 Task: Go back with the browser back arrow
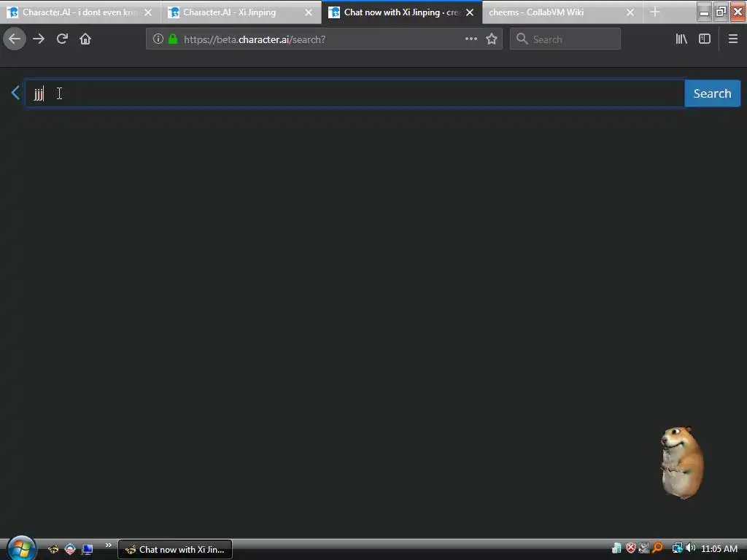click(15, 39)
